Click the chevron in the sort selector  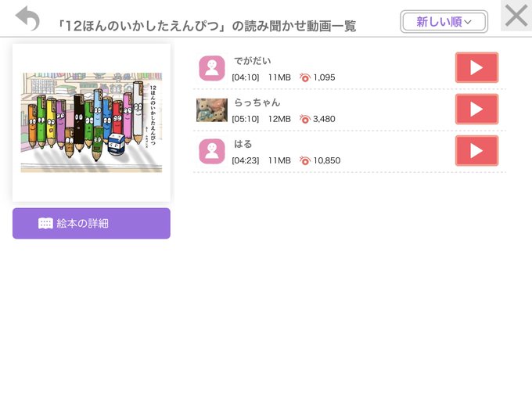coord(468,22)
